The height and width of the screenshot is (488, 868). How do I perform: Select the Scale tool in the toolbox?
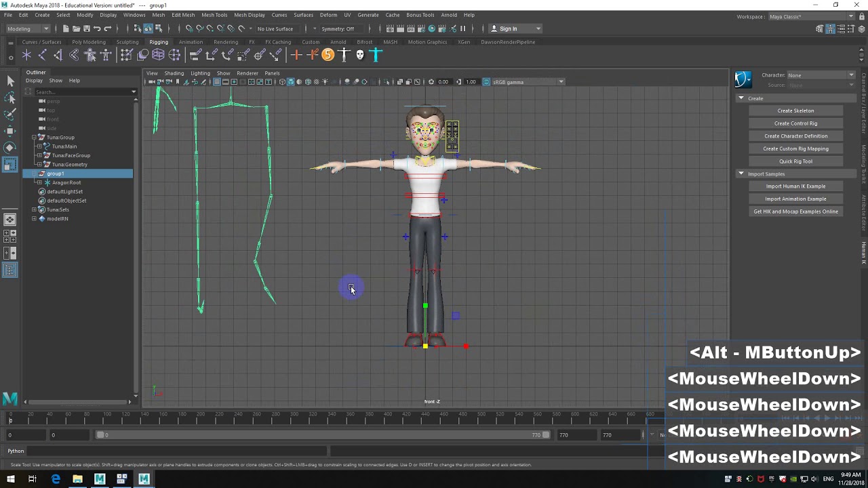coord(10,164)
